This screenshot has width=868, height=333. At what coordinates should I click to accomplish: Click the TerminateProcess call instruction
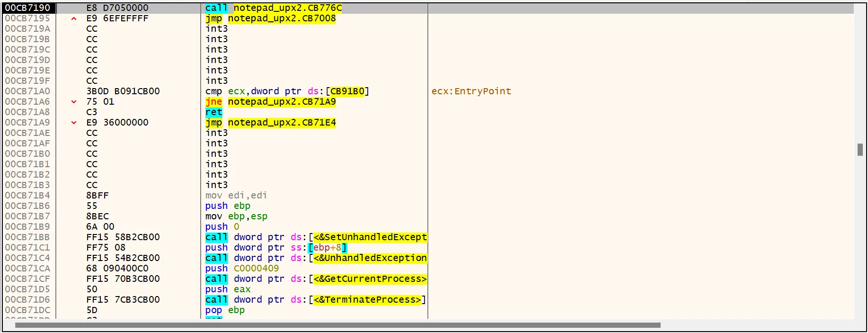[x=315, y=300]
